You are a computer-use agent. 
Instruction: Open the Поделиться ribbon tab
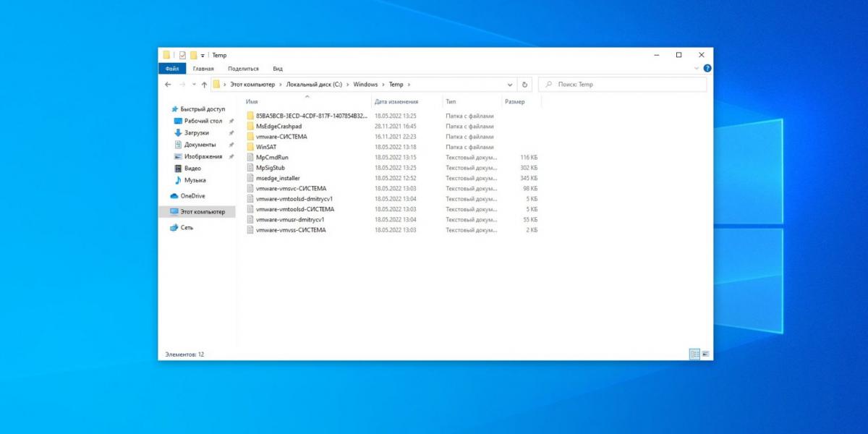point(244,69)
